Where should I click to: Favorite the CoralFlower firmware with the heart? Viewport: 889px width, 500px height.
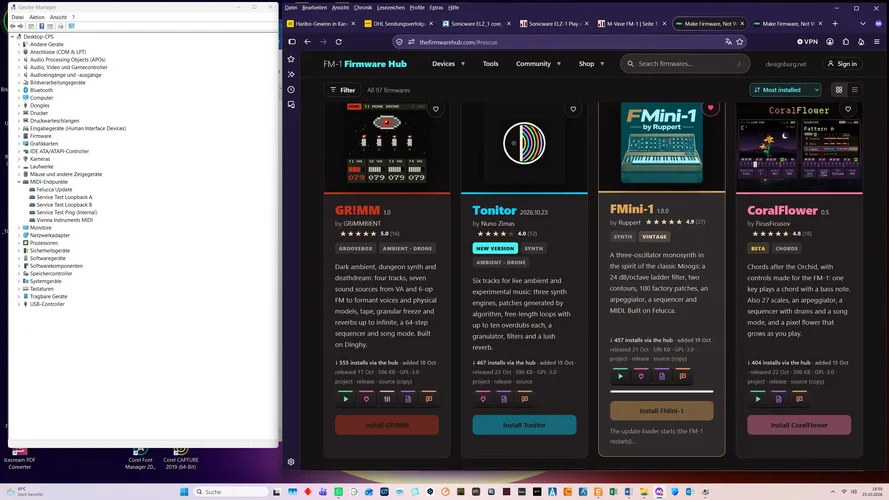click(x=848, y=109)
